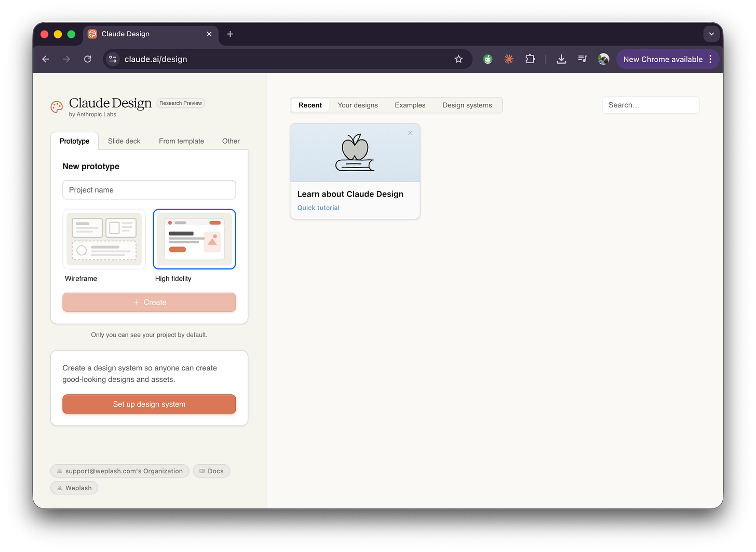Open the media controls icon
The image size is (756, 552).
coord(583,59)
